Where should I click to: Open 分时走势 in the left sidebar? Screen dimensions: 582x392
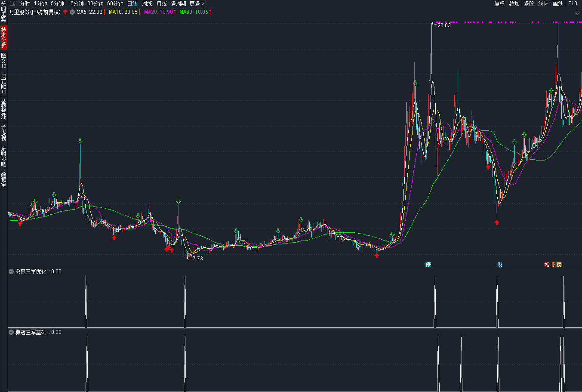[3, 12]
